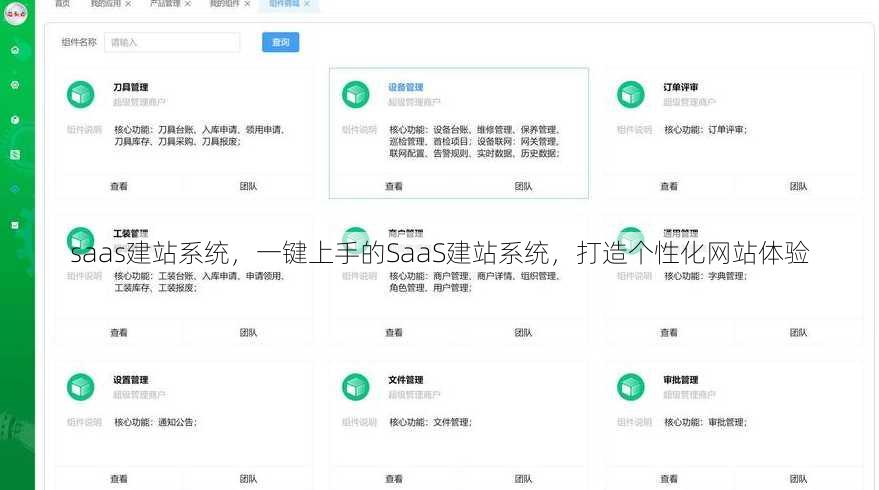Click the last square icon in the sidebar

click(x=15, y=225)
